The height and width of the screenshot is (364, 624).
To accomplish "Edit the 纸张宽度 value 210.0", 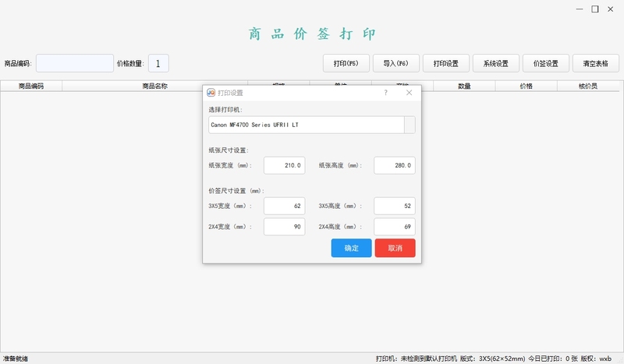I will [285, 165].
